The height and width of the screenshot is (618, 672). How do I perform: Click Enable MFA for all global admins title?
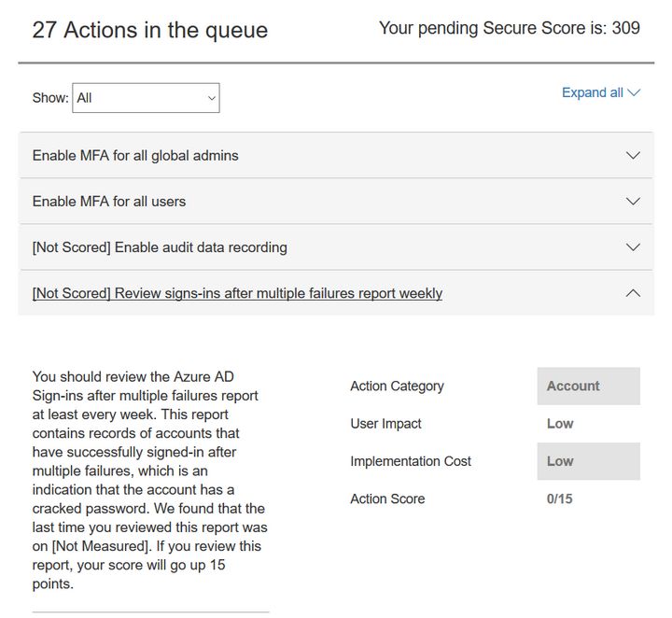tap(135, 155)
